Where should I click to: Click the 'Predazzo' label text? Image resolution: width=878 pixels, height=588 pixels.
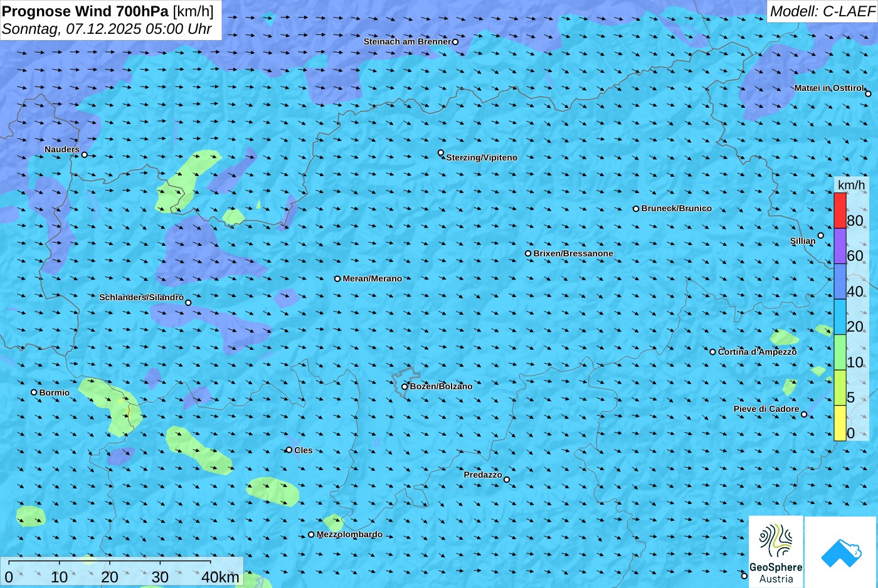pos(483,475)
